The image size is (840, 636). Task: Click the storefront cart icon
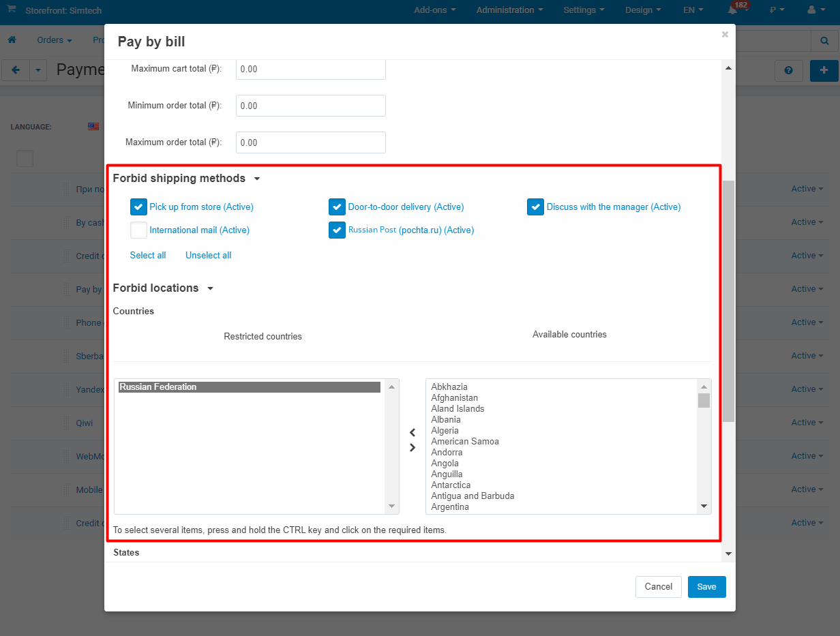pyautogui.click(x=12, y=10)
